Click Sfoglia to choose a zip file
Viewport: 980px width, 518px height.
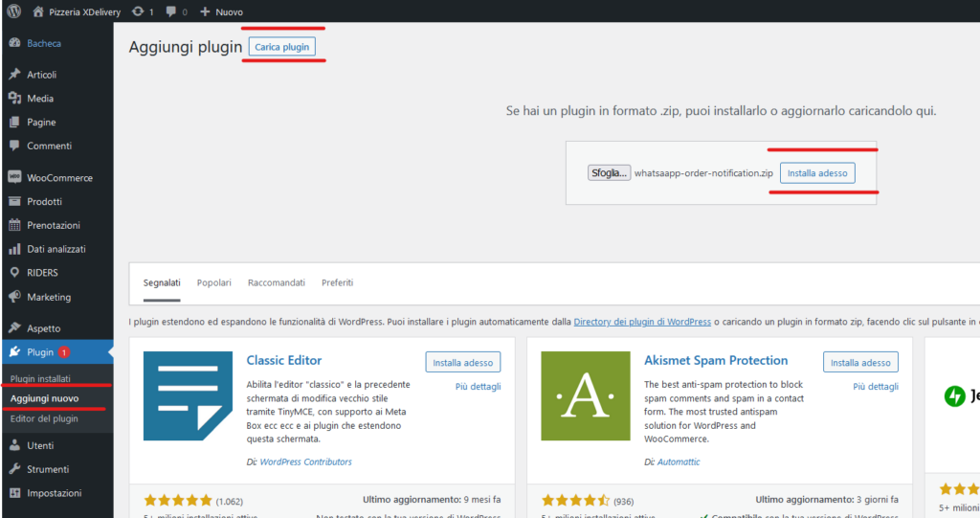(x=609, y=172)
